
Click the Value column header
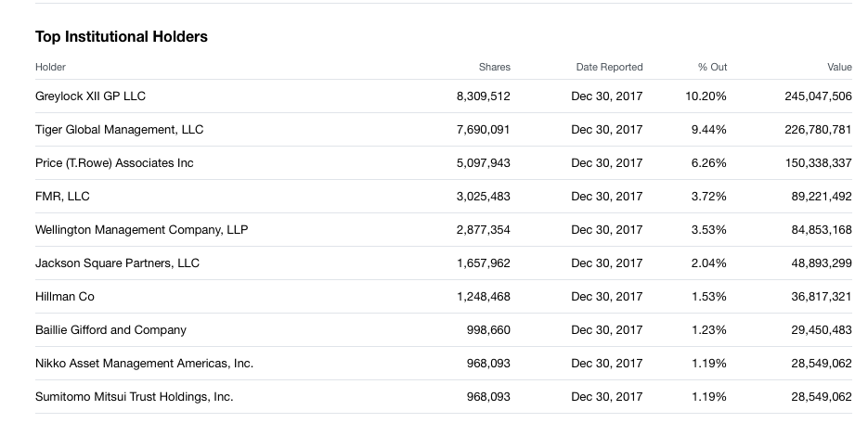click(839, 67)
